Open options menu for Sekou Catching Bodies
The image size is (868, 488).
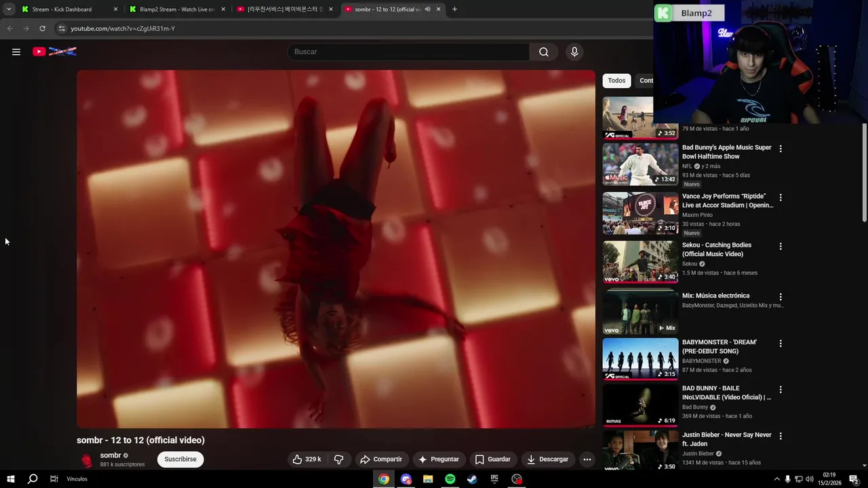point(781,246)
